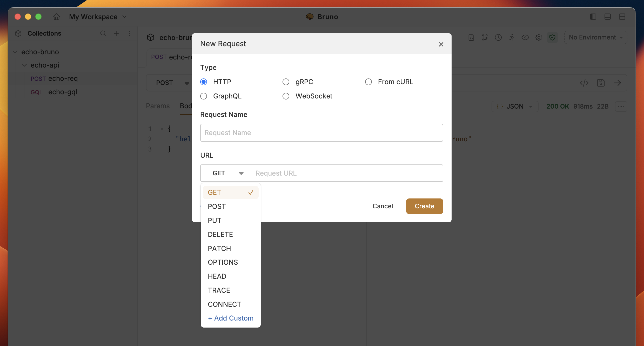Click into the Request Name field
Viewport: 644px width, 346px height.
click(321, 133)
